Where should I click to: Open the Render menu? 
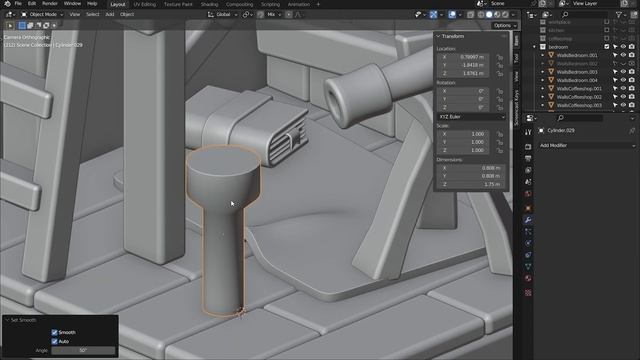[50, 4]
